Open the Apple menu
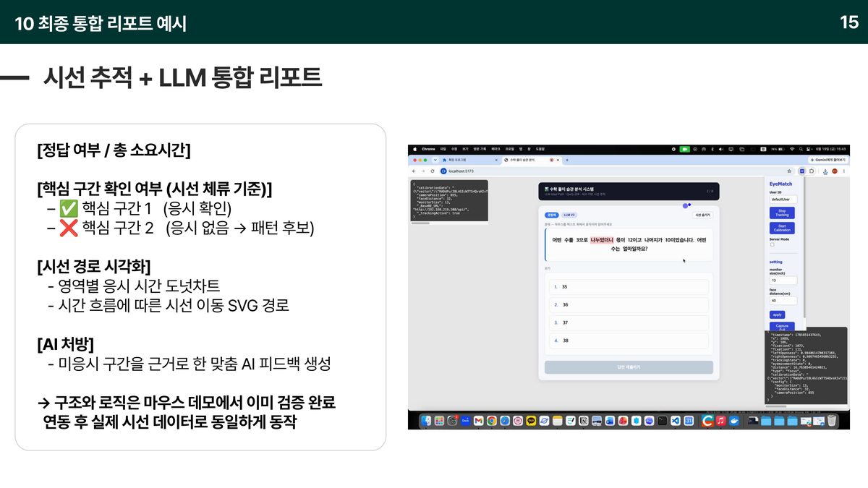 pos(414,149)
